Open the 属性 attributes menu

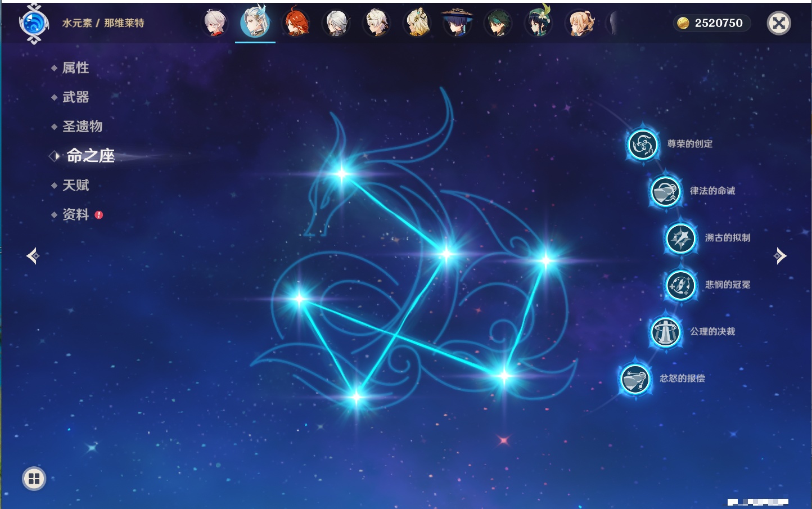[75, 68]
